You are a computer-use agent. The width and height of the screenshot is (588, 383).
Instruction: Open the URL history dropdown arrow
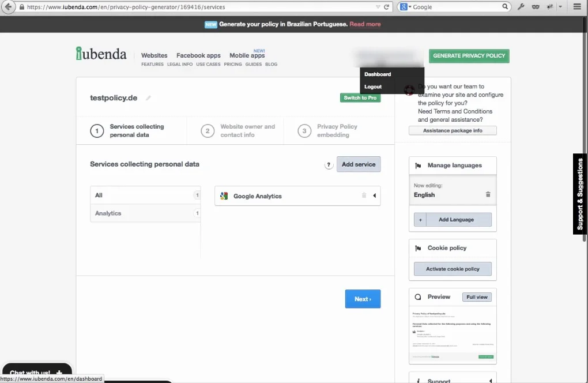click(x=378, y=7)
